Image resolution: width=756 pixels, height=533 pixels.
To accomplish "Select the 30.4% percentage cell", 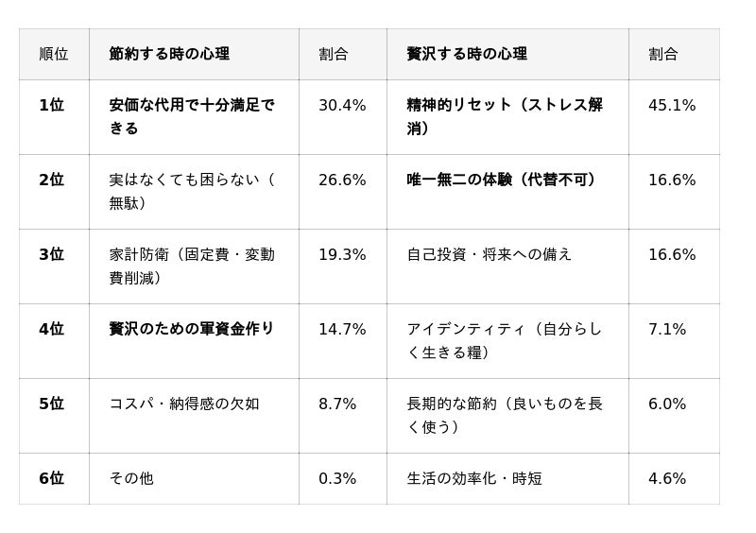I will point(342,106).
